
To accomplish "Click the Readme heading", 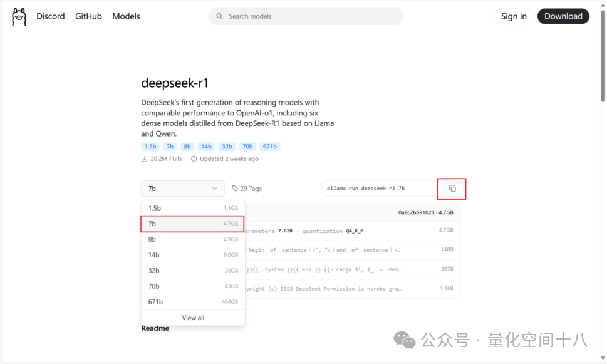I will [155, 328].
